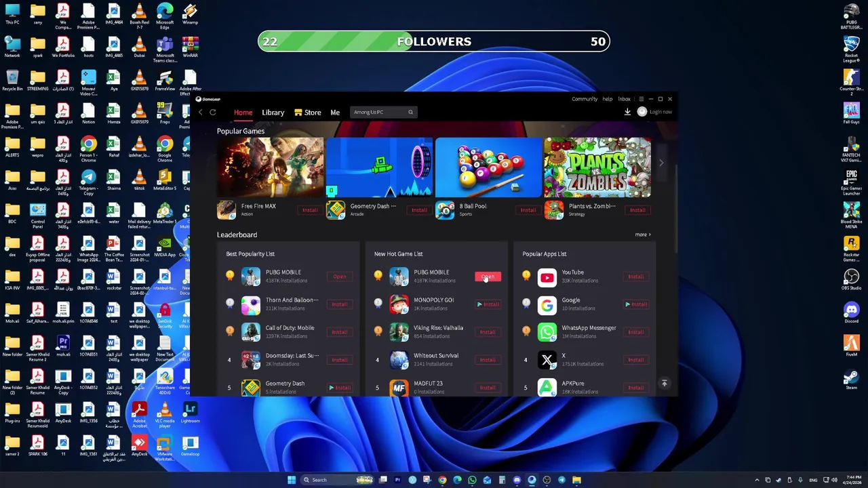Click Google app icon in Popular Apps
The height and width of the screenshot is (488, 868).
pos(547,304)
